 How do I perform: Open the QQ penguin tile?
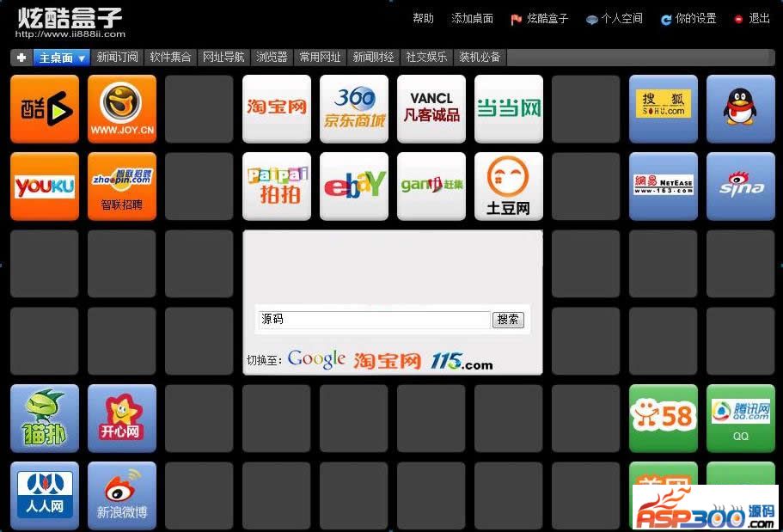[741, 109]
